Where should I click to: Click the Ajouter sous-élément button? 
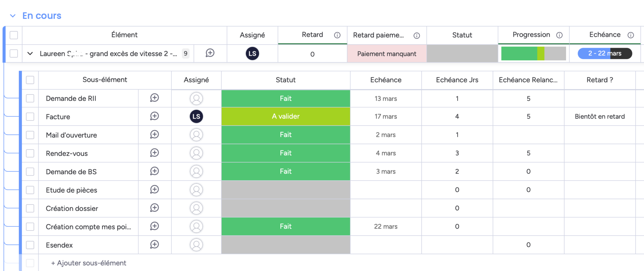89,263
